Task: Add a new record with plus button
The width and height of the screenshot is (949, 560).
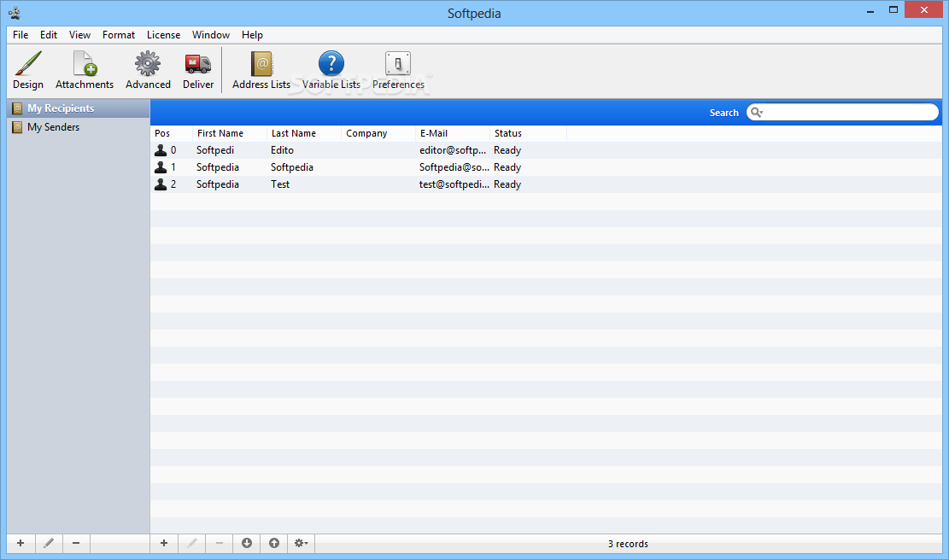Action: pyautogui.click(x=163, y=543)
